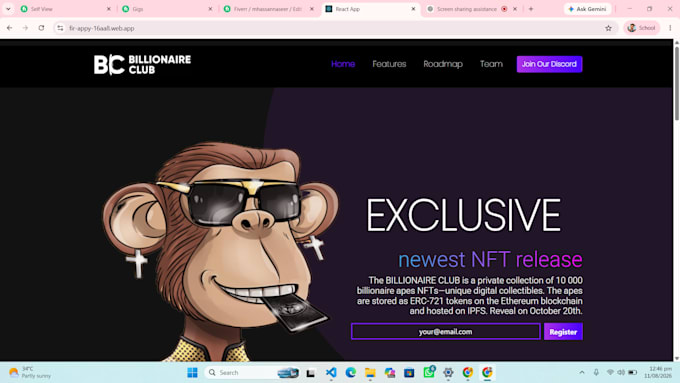Open WhatsApp from taskbar
The image size is (680, 383).
click(x=429, y=372)
